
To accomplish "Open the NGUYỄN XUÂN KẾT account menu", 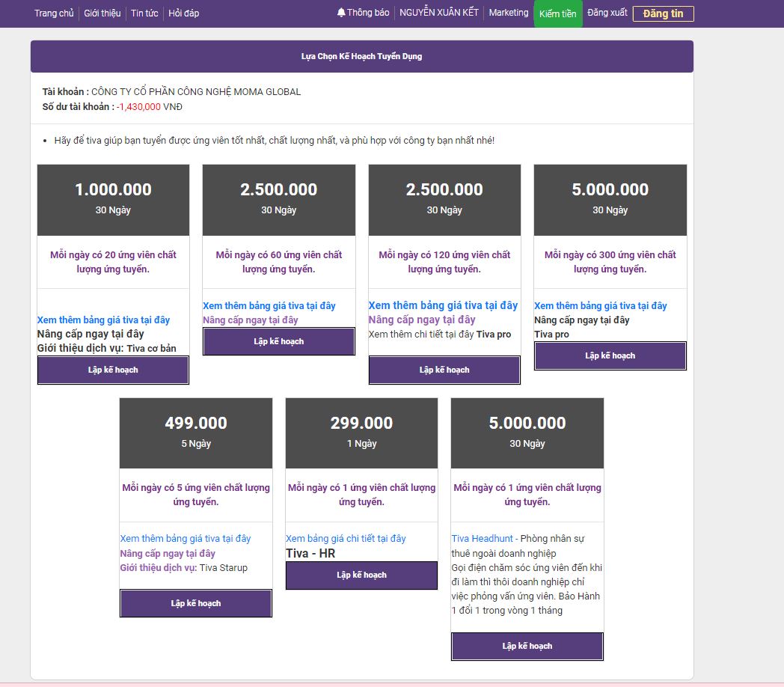I will click(438, 13).
